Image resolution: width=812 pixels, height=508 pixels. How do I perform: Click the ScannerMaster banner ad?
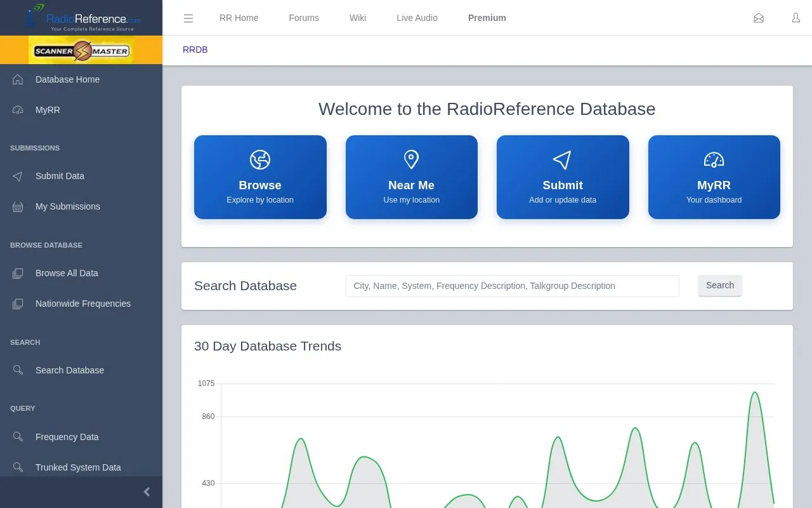81,50
